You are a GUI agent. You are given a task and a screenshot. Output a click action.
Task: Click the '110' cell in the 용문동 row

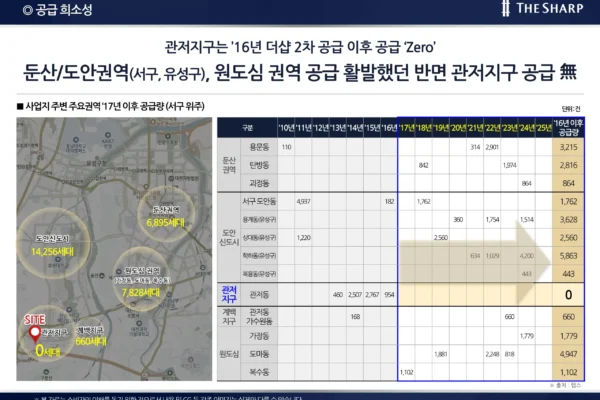[x=286, y=147]
